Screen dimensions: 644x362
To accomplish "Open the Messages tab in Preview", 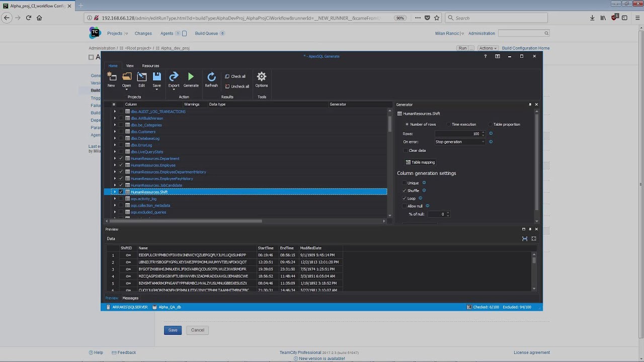I will [x=130, y=298].
